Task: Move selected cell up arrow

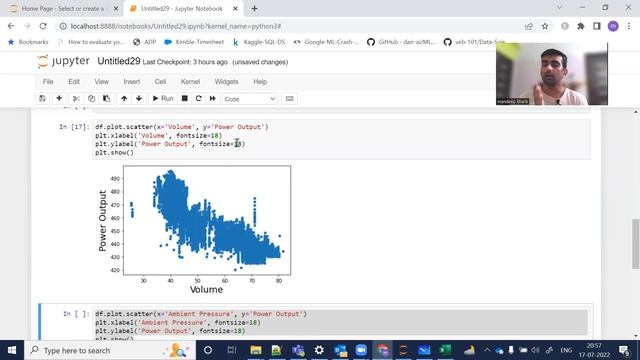Action: click(124, 98)
